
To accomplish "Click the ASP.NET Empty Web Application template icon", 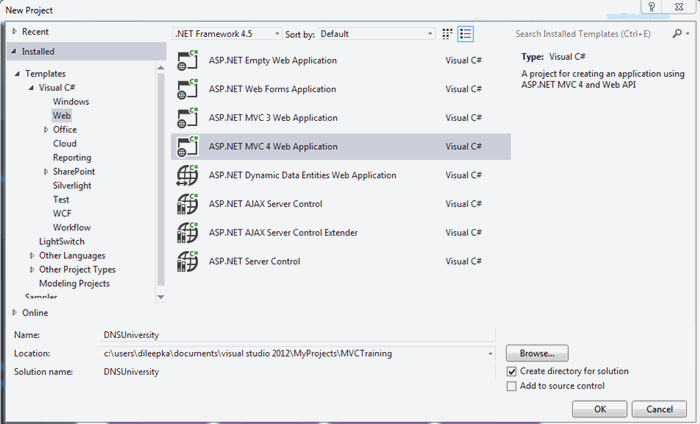I will click(188, 60).
